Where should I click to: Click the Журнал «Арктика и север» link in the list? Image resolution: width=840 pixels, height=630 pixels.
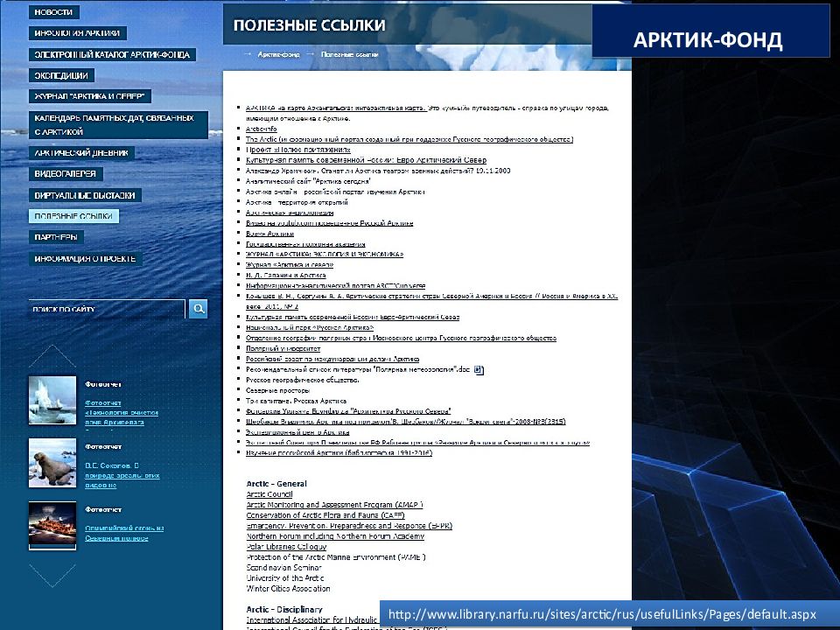(x=290, y=264)
